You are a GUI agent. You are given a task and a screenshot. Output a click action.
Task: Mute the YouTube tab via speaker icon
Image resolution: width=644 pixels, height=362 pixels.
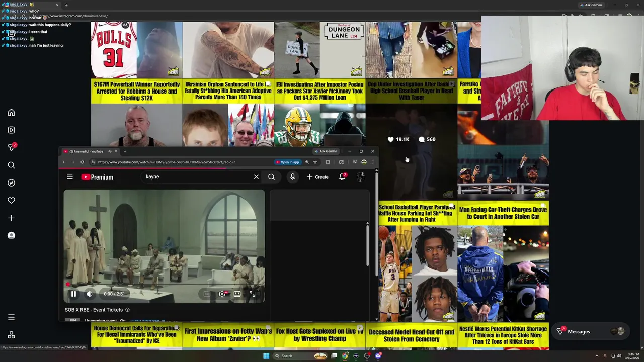[110, 151]
